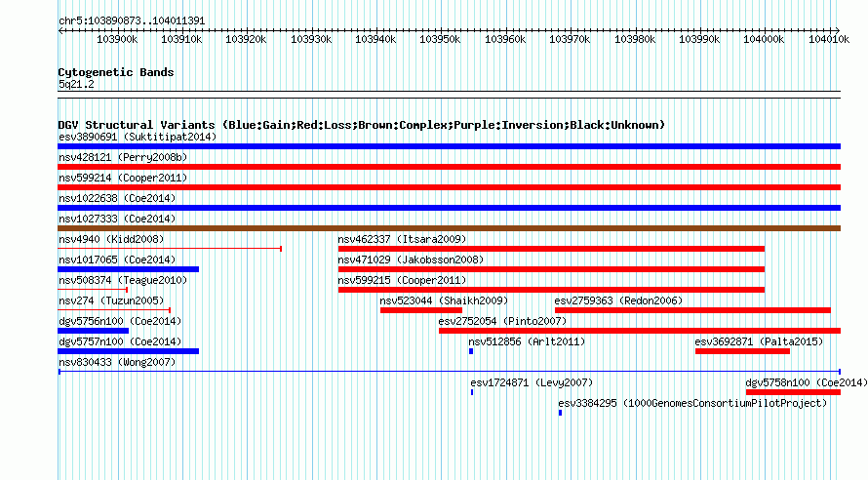Select the red esv2752054 loss bar

(640, 331)
